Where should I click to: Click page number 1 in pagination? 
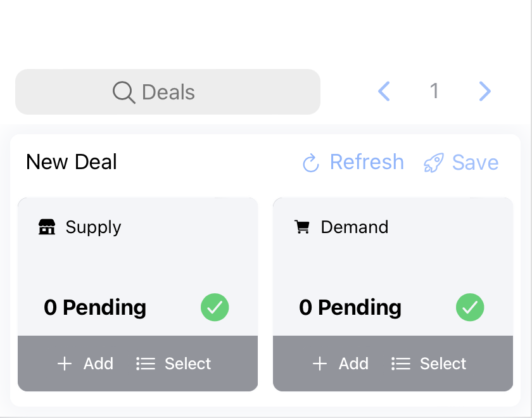tap(434, 91)
